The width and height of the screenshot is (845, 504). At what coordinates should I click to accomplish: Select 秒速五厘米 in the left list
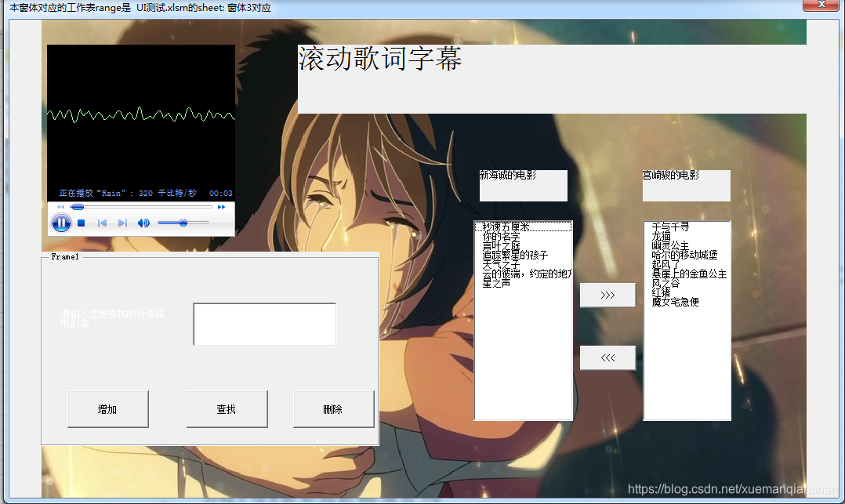pos(523,227)
